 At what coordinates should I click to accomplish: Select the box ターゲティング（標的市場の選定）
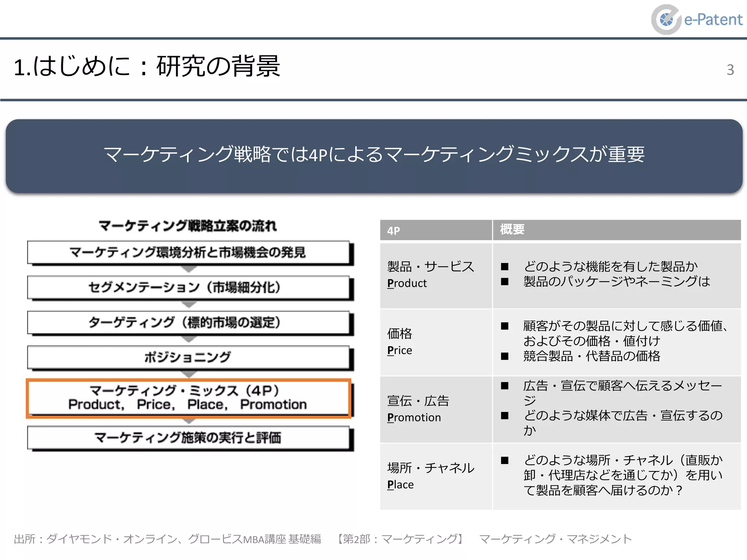188,322
